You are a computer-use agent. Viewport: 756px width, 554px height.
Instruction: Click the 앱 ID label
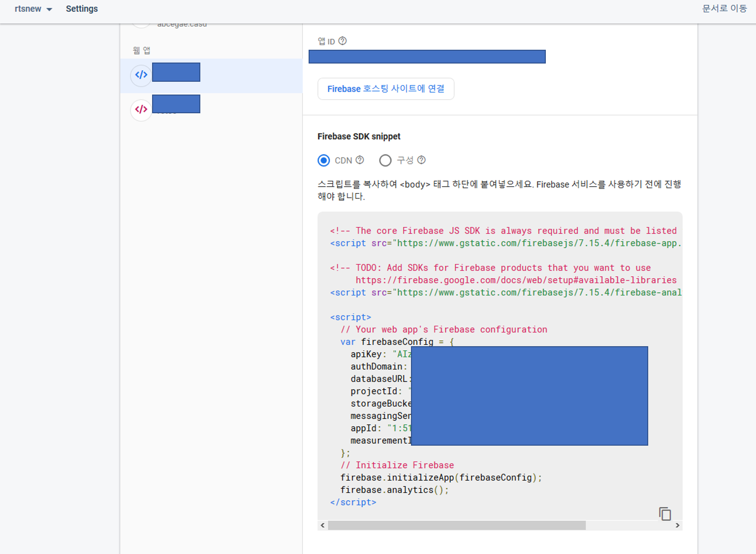click(x=326, y=41)
